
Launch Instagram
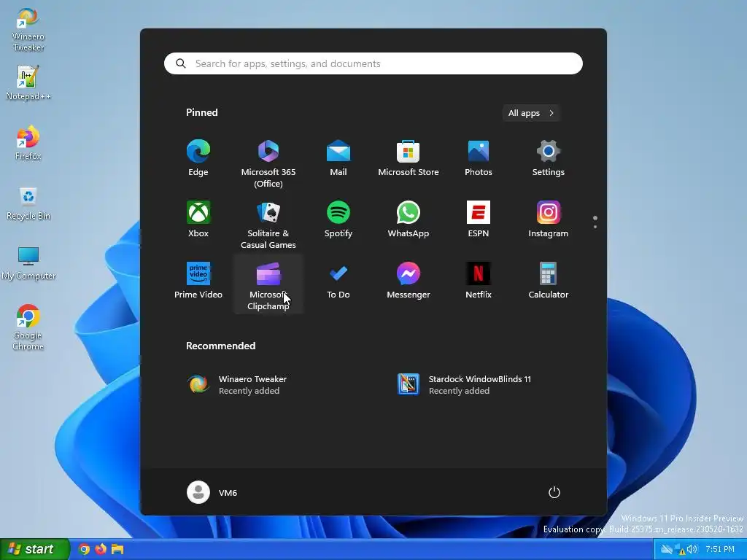coord(549,220)
